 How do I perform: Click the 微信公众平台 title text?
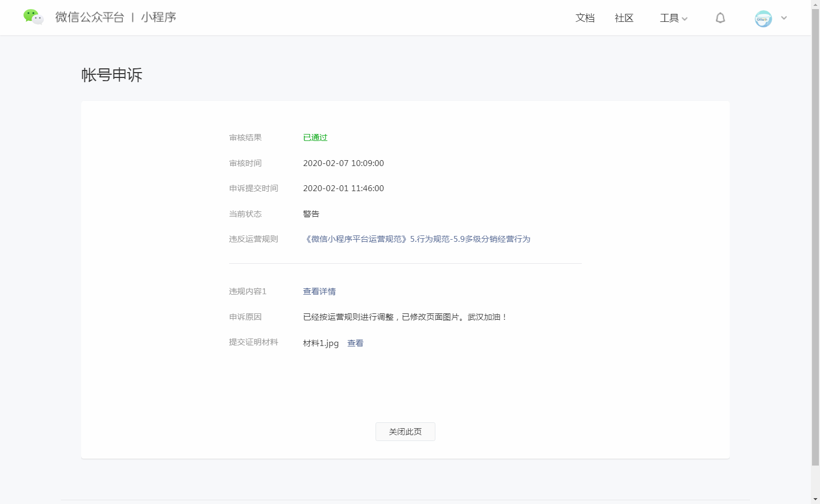tap(90, 17)
